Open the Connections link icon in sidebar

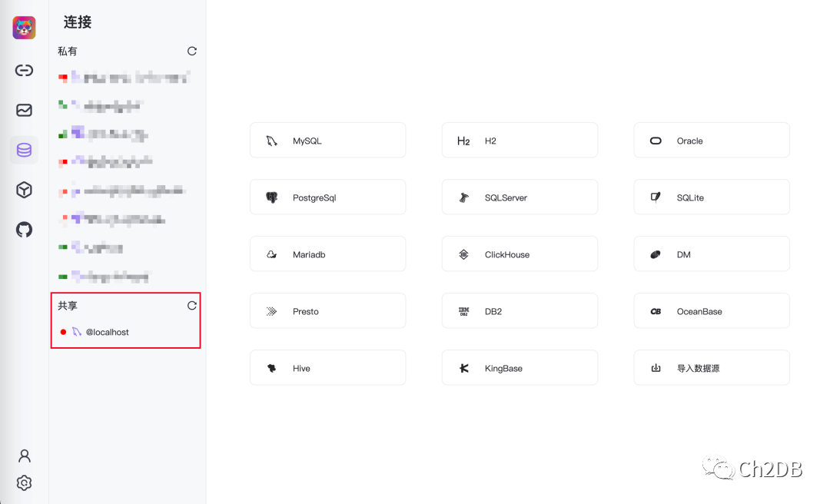click(24, 71)
